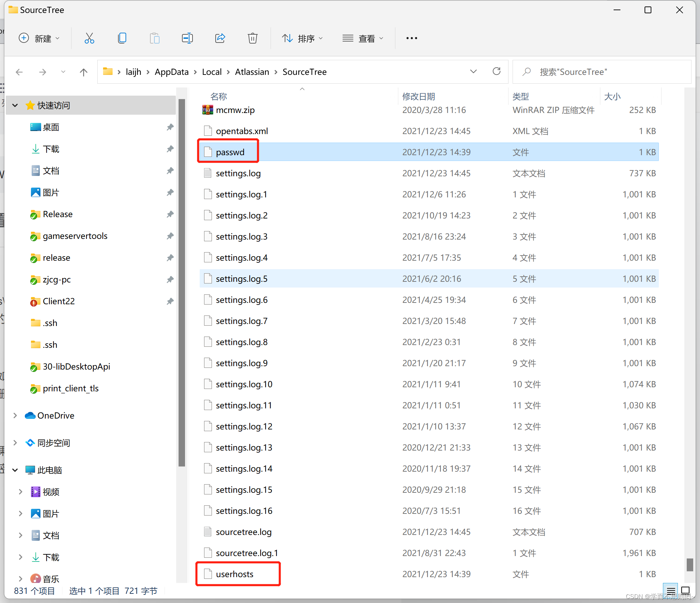Click the Share icon in toolbar

pyautogui.click(x=220, y=38)
